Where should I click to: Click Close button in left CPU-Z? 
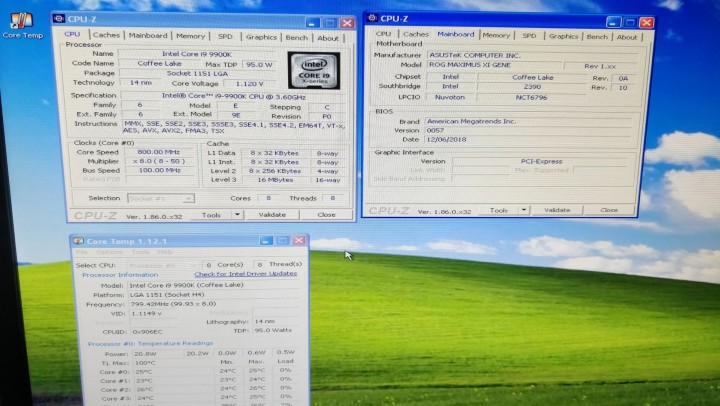coord(326,214)
